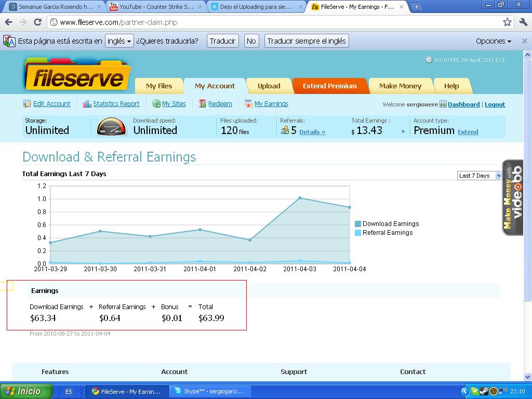This screenshot has height=399, width=532.
Task: Go to the Extend Premium tab
Action: pyautogui.click(x=330, y=86)
